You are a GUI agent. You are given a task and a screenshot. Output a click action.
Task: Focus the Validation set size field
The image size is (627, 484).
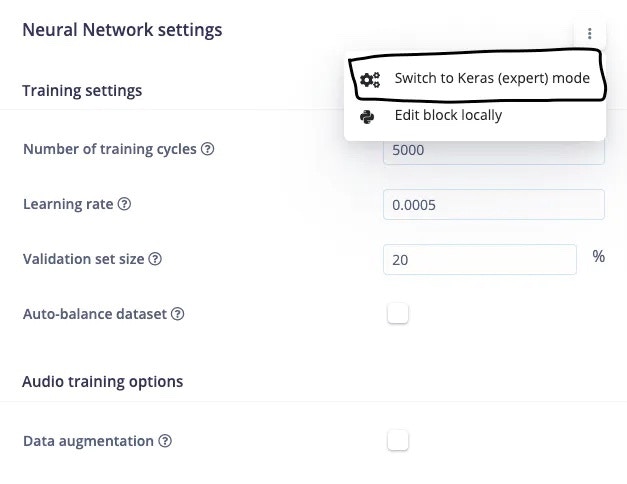coord(480,260)
